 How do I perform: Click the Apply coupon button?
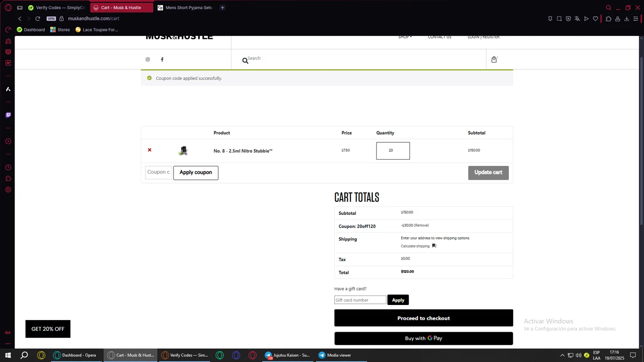click(196, 173)
